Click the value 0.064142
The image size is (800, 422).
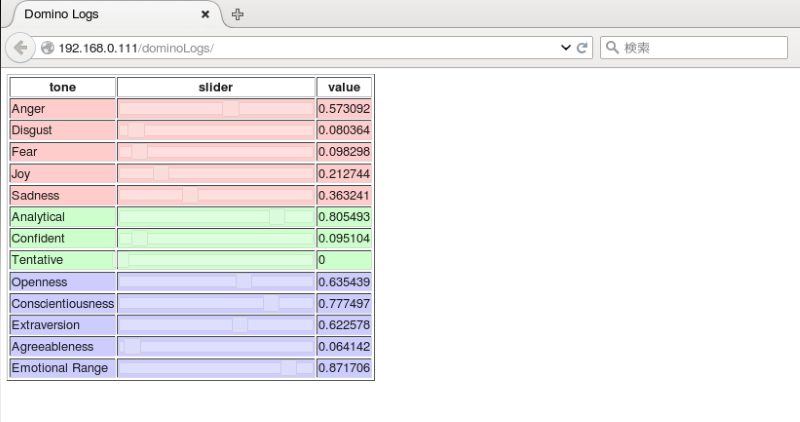pos(344,346)
